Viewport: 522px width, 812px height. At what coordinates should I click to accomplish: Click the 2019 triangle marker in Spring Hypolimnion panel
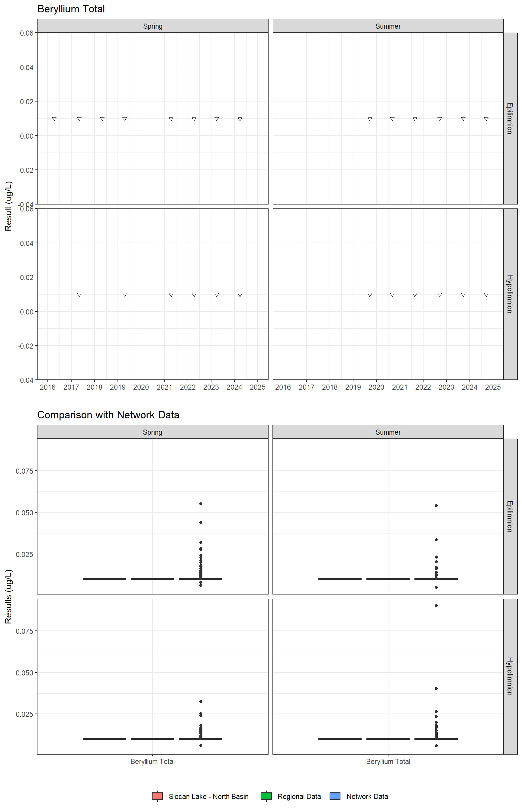[x=125, y=295]
